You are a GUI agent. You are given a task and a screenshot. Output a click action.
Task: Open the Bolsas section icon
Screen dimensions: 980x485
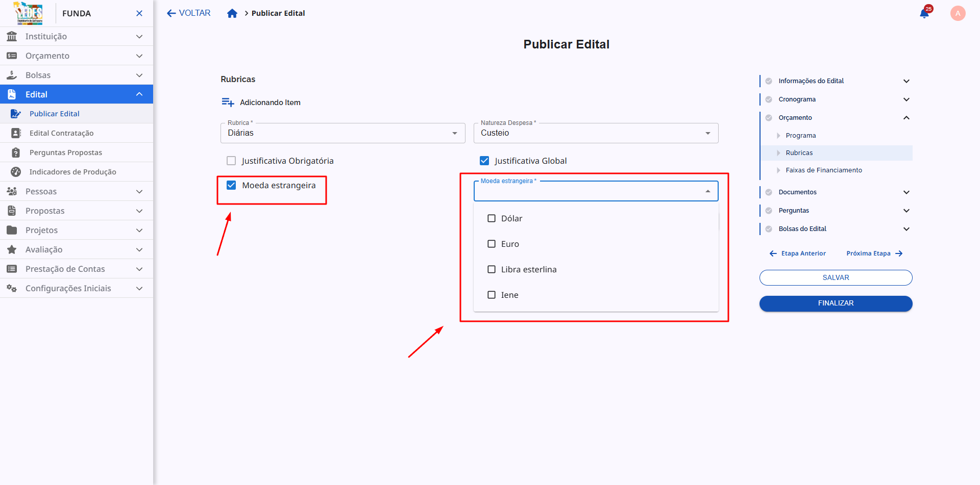click(12, 75)
